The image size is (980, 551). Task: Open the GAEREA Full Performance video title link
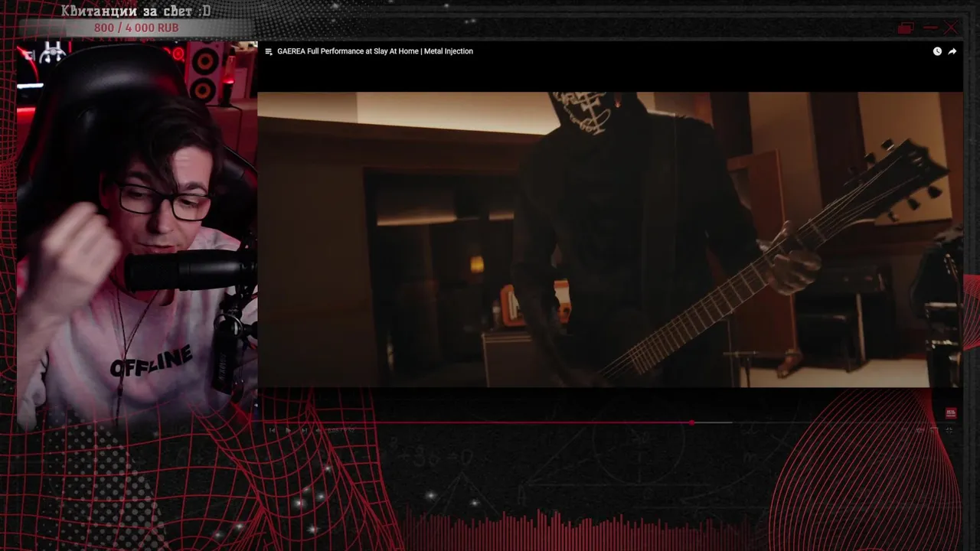click(375, 51)
